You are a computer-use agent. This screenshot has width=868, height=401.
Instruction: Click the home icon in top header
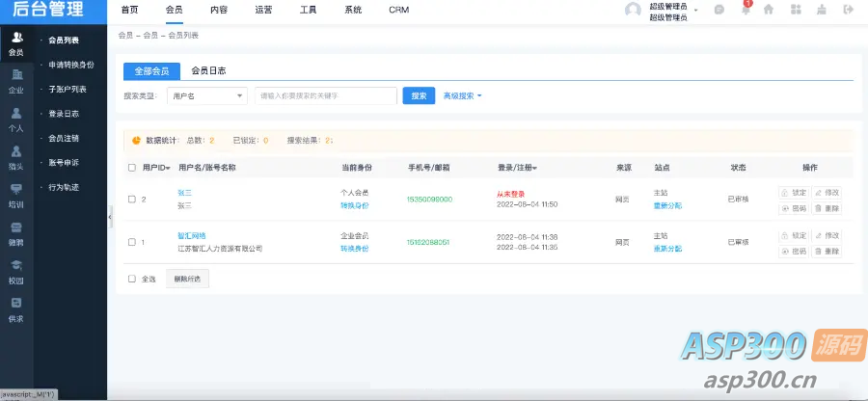(769, 10)
